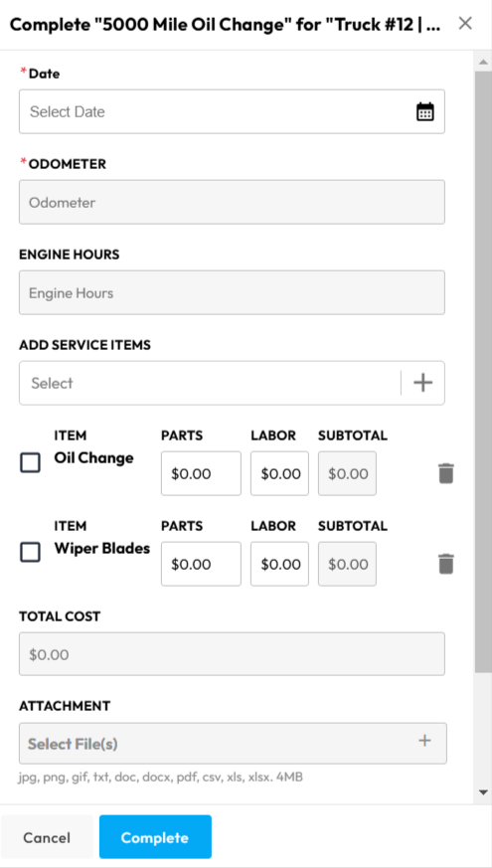Image resolution: width=492 pixels, height=868 pixels.
Task: Check the Oil Change item checkbox
Action: (30, 462)
